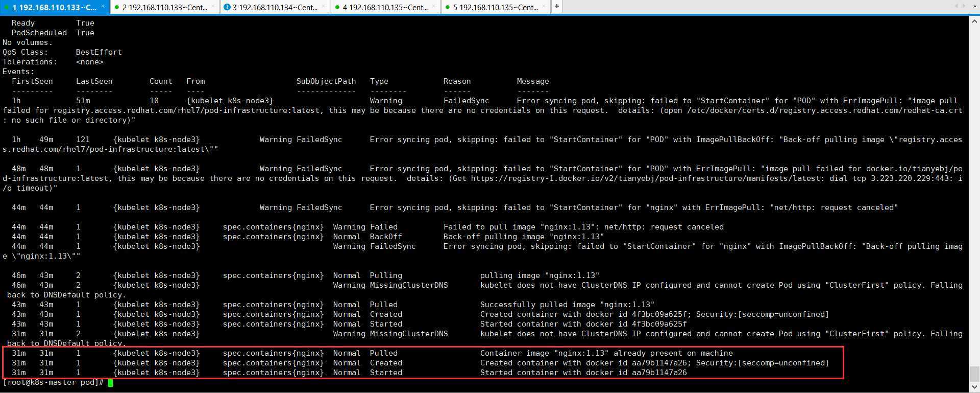The height and width of the screenshot is (393, 980).
Task: Click the terminal scrollbar up arrow
Action: (x=974, y=21)
